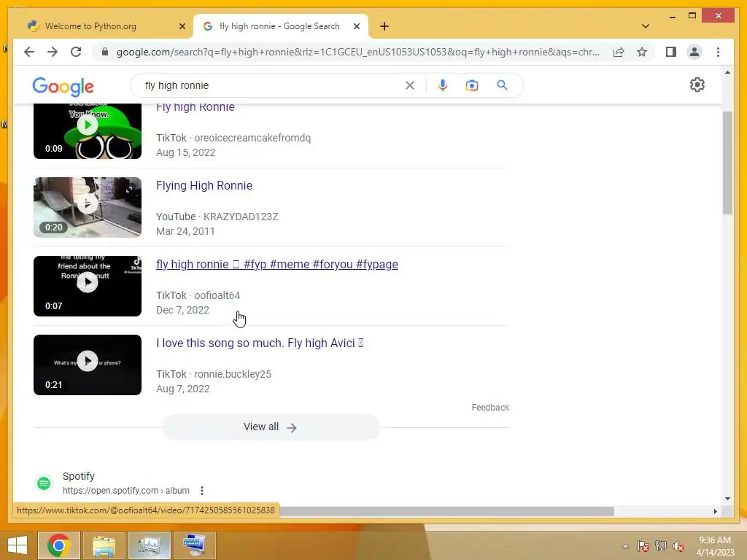Open Google quick settings gear
Viewport: 747px width, 560px height.
click(x=697, y=85)
